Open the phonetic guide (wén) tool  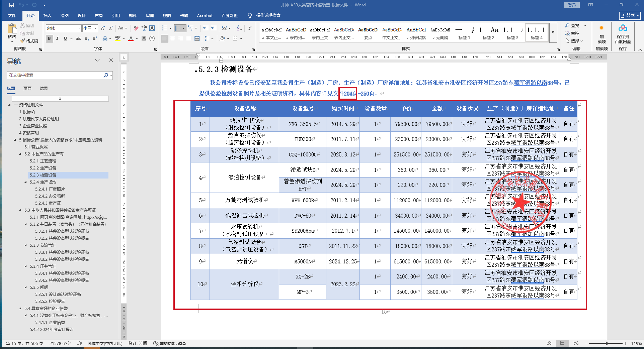tap(144, 28)
